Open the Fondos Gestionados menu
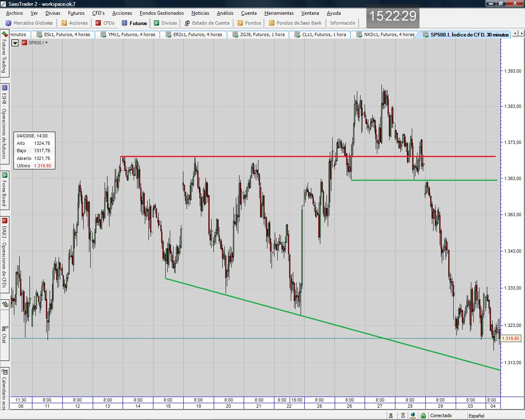This screenshot has height=420, width=525. click(x=162, y=13)
